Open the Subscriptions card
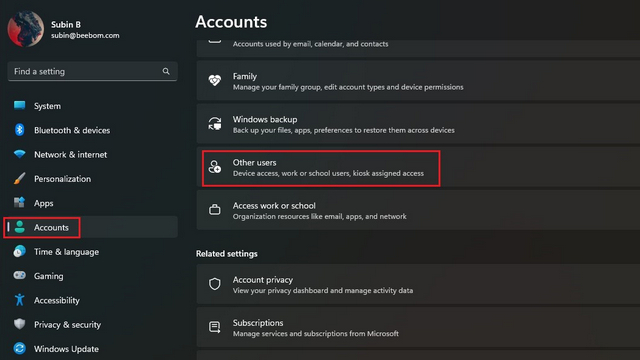The image size is (640, 360). (418, 327)
